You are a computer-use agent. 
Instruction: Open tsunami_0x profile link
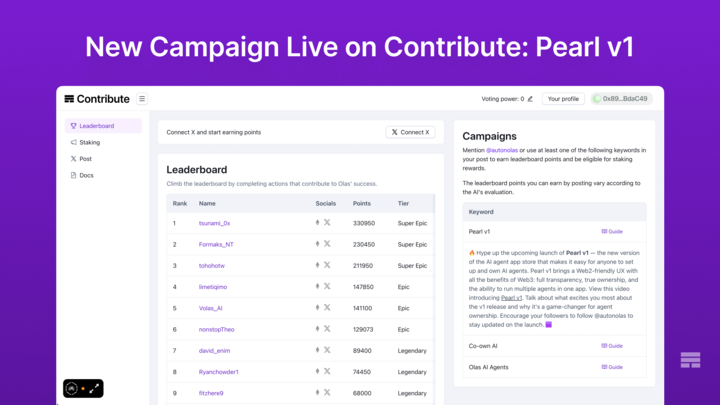214,223
